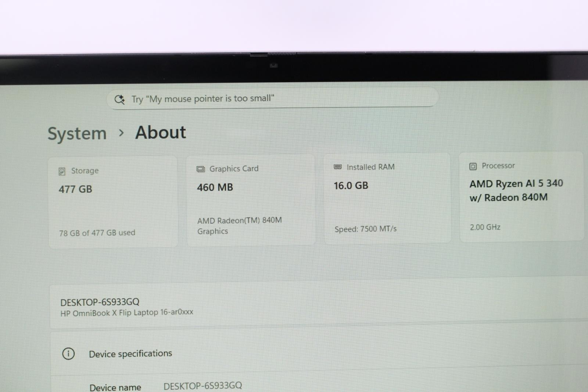Click the Graphics Card icon
The height and width of the screenshot is (392, 588).
tap(201, 169)
